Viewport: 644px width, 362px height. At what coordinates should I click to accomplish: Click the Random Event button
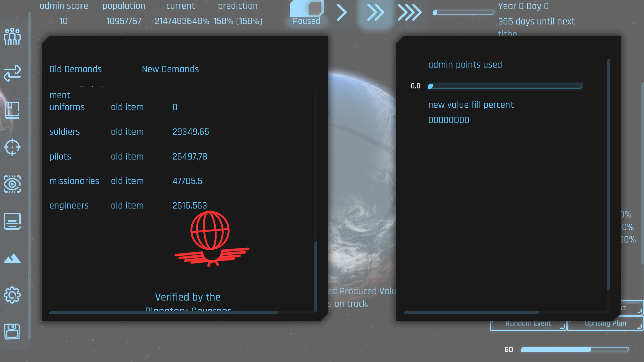click(528, 324)
